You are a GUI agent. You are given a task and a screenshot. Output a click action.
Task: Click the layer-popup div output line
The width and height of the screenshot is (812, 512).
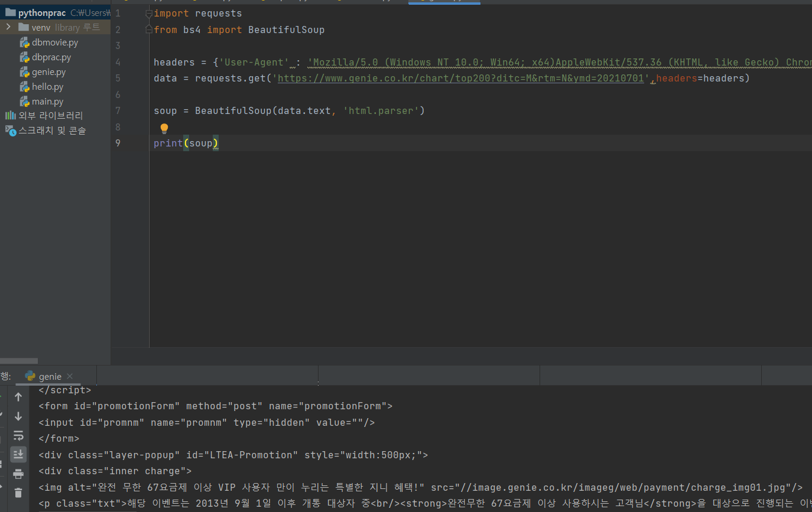click(x=233, y=455)
